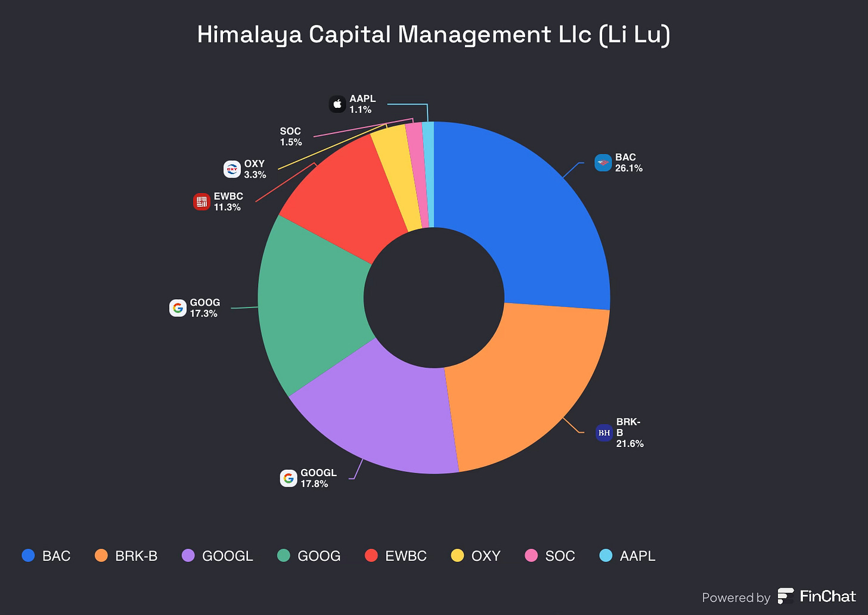This screenshot has height=615, width=868.
Task: Toggle BAC series via legend dot
Action: (28, 555)
